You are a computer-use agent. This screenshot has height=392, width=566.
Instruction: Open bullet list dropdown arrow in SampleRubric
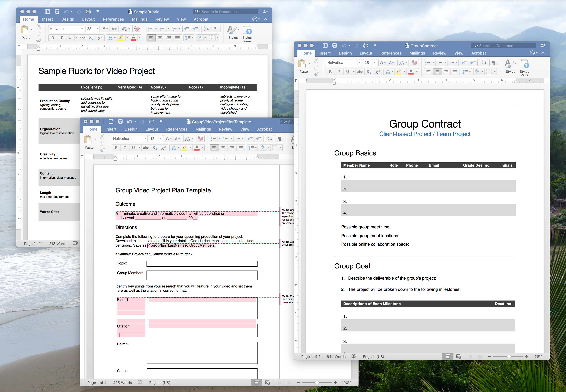156,29
